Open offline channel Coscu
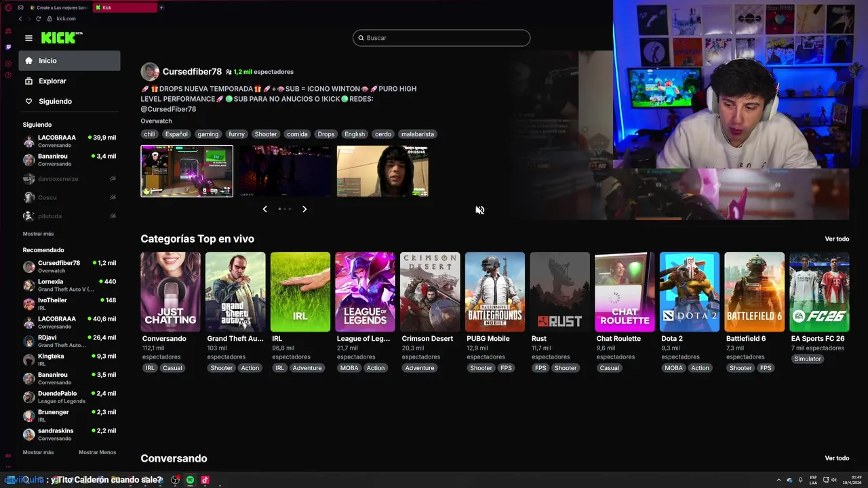This screenshot has width=868, height=488. point(70,197)
